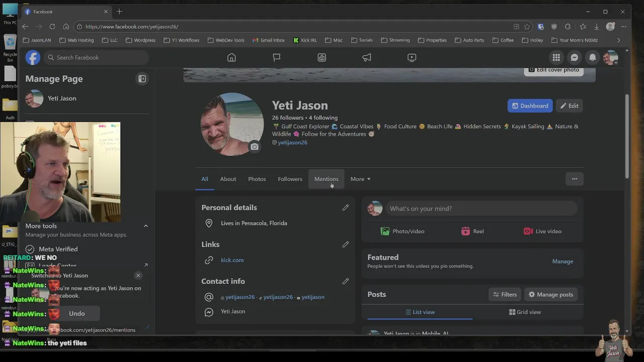Click the page vertical scrollbar

(x=627, y=136)
